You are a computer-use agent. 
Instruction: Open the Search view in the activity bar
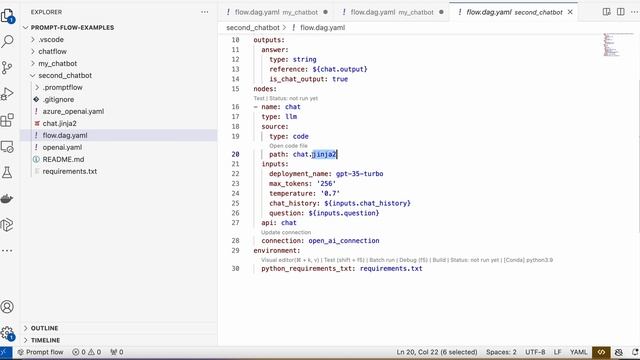click(x=7, y=41)
